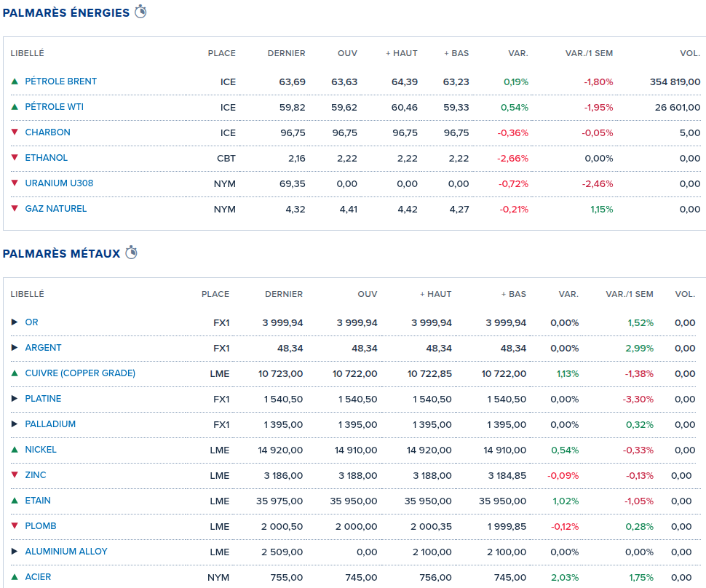The width and height of the screenshot is (706, 588).
Task: Select the Cuivre (Copper Grade) link
Action: click(80, 373)
